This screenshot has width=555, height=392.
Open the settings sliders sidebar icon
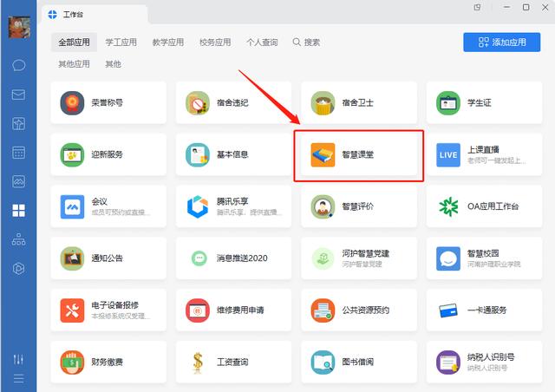[x=18, y=359]
